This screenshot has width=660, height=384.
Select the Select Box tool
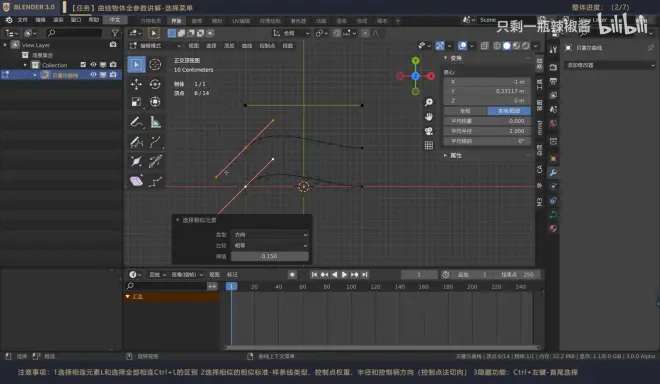coord(136,64)
